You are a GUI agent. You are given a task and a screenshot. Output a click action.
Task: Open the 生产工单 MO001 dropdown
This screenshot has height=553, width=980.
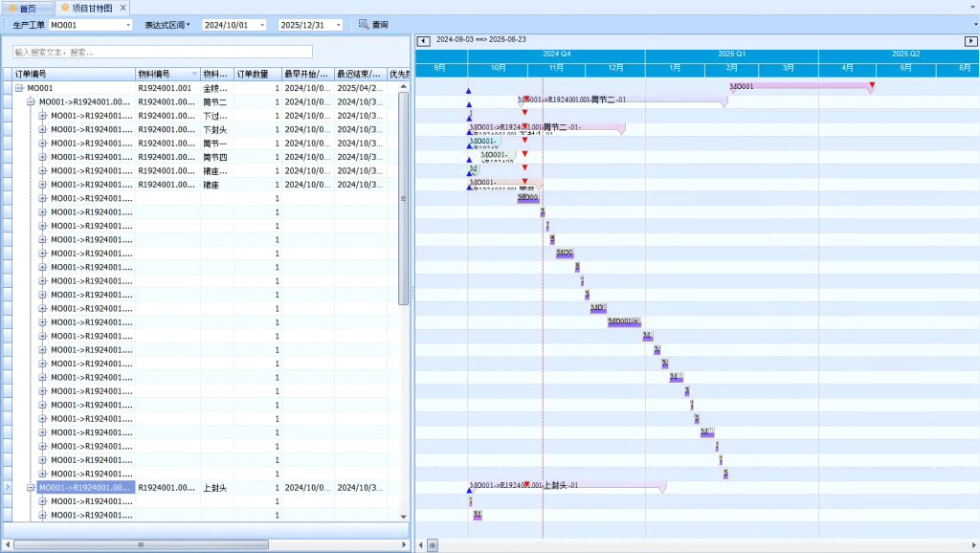(128, 25)
